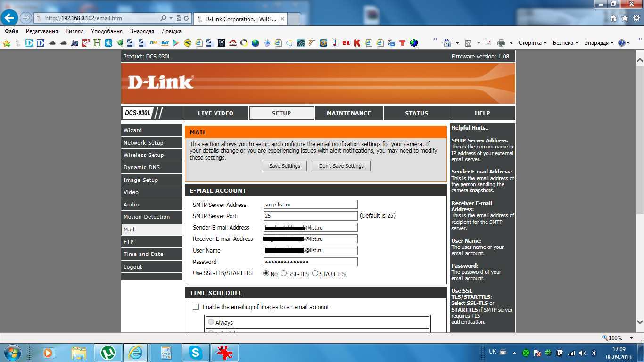This screenshot has height=362, width=644.
Task: Click the Add to favorites bar star icon
Action: click(x=7, y=43)
